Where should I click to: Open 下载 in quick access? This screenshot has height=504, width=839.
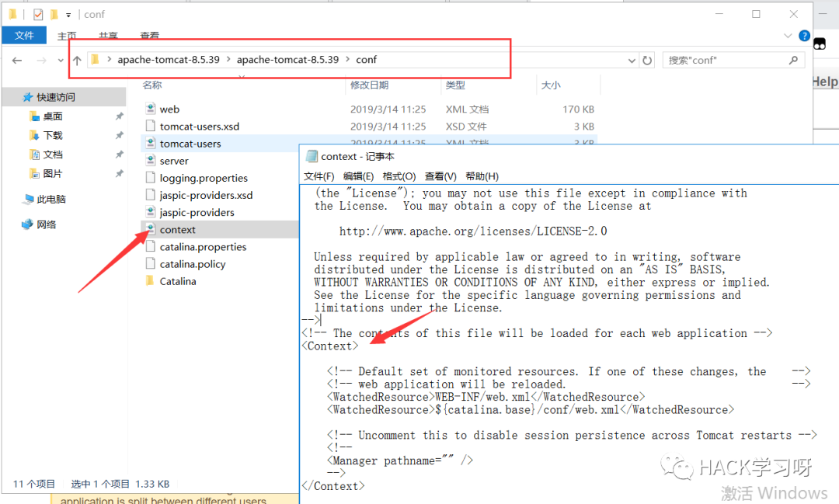53,135
